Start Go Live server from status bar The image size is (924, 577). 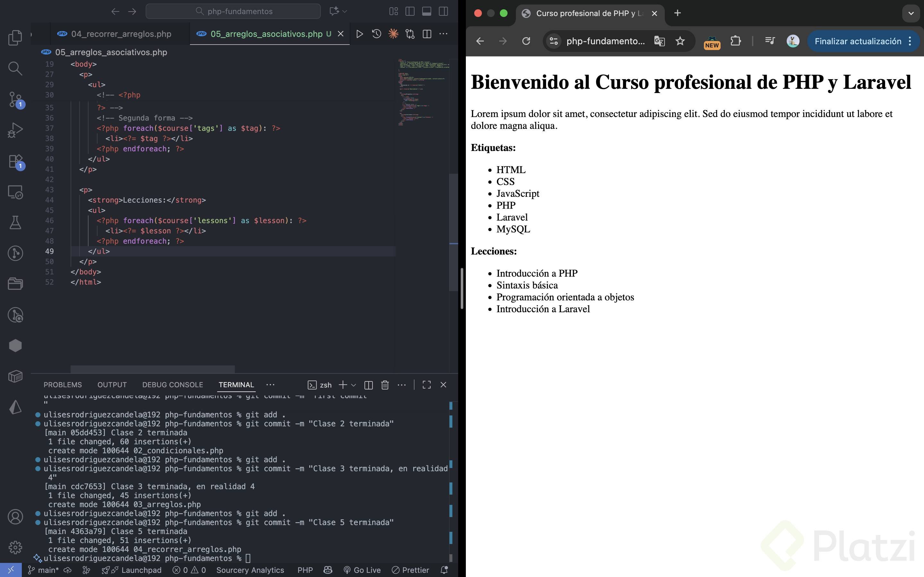pyautogui.click(x=362, y=570)
